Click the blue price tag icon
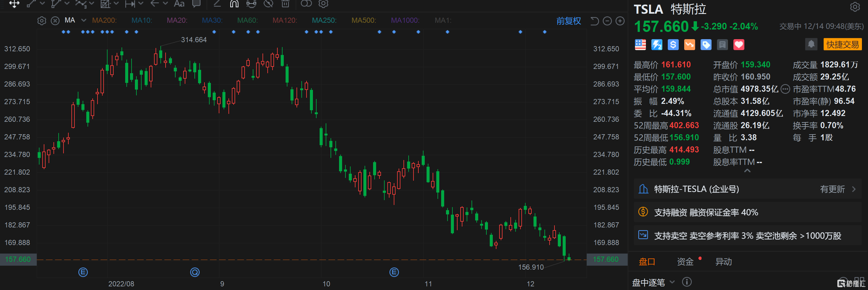The height and width of the screenshot is (290, 868). tap(706, 44)
